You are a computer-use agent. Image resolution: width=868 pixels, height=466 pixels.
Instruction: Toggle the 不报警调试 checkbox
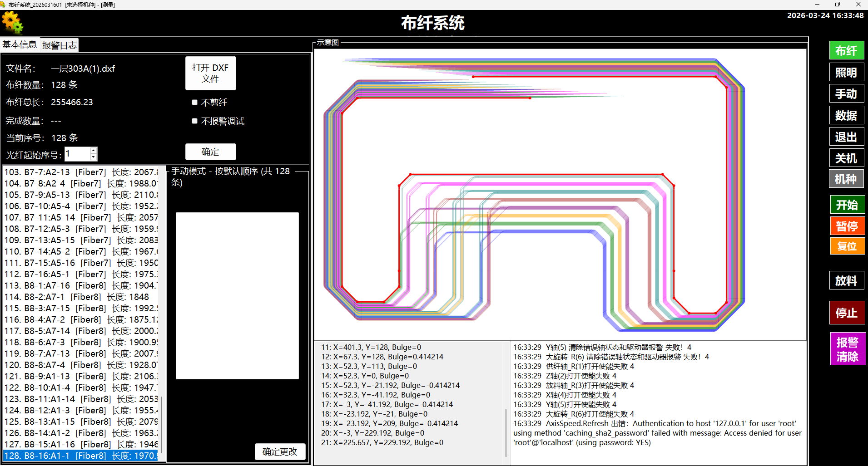pos(195,121)
